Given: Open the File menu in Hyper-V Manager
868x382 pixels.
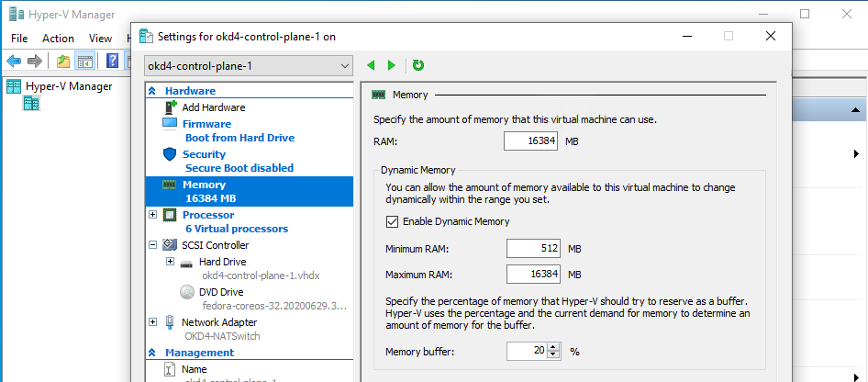Looking at the screenshot, I should pyautogui.click(x=19, y=39).
